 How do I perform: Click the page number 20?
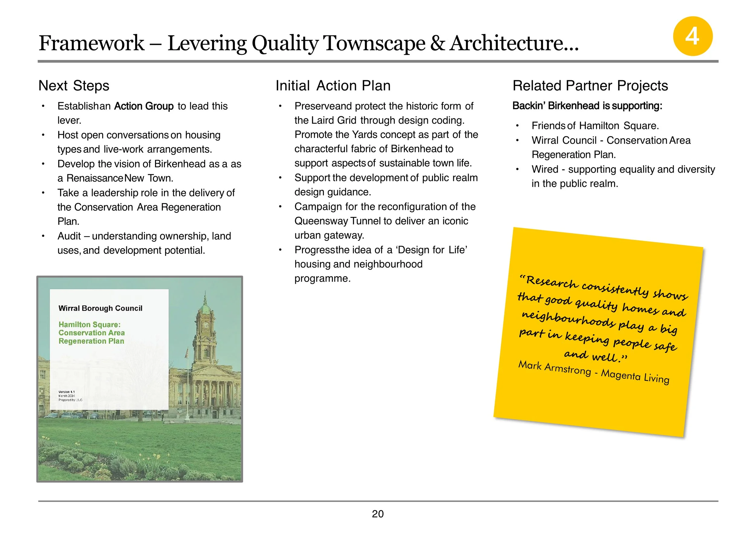point(378,514)
